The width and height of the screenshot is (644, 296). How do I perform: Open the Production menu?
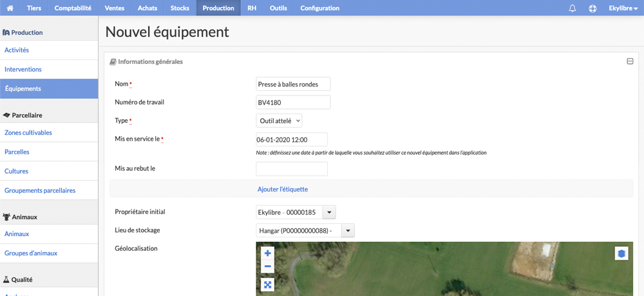[218, 8]
